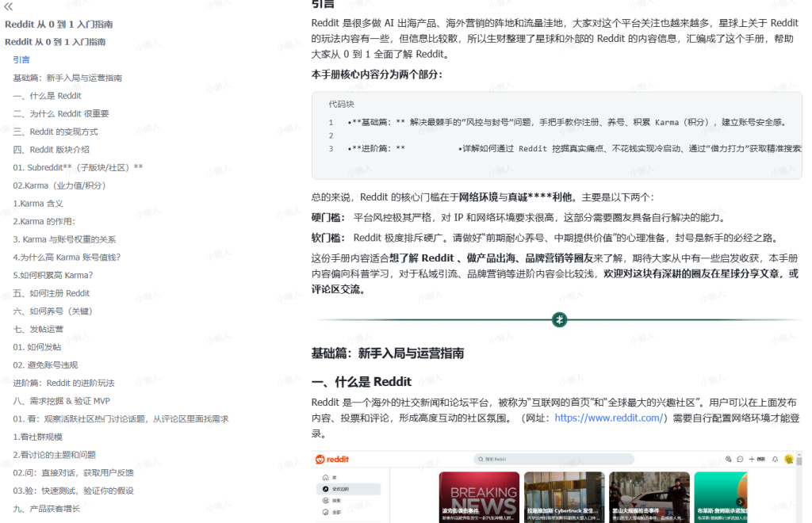Jump to '引言' in the outline
This screenshot has height=523, width=812.
(21, 60)
